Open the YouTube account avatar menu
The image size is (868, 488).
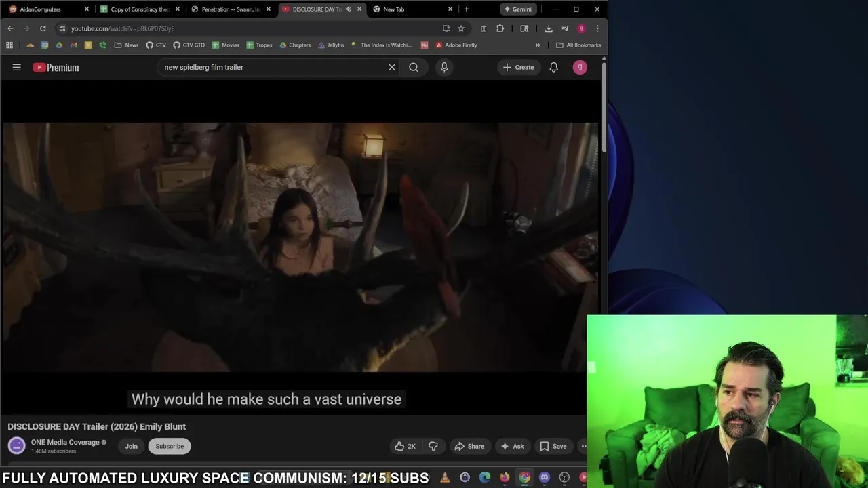[580, 67]
